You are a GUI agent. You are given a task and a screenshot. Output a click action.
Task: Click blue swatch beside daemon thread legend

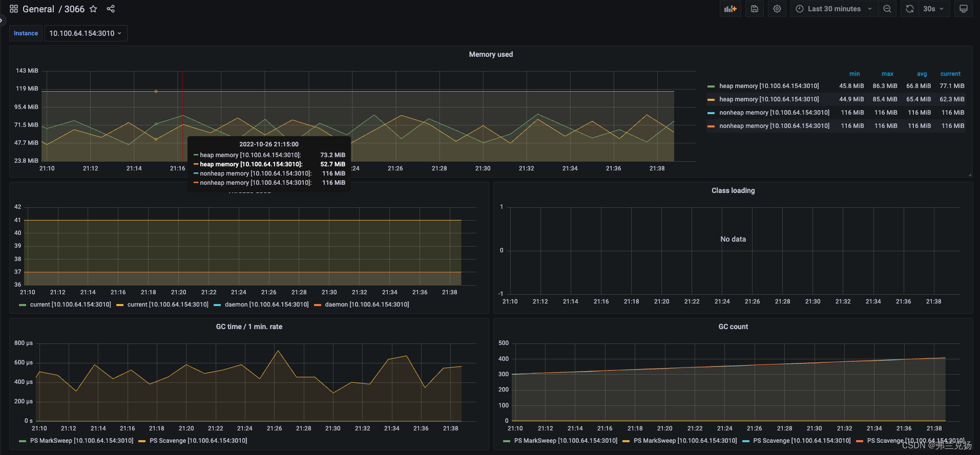click(217, 305)
